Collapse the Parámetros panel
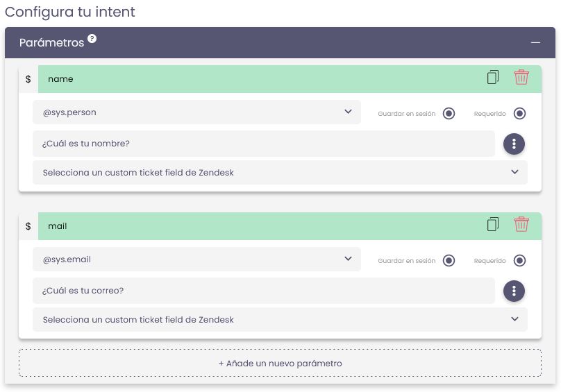The height and width of the screenshot is (392, 561). tap(535, 43)
